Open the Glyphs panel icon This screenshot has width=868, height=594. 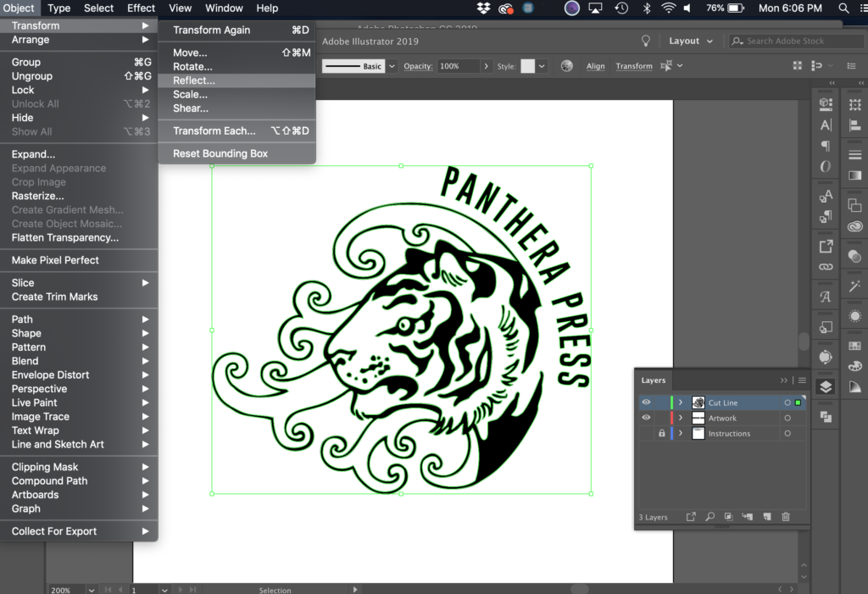click(x=826, y=297)
